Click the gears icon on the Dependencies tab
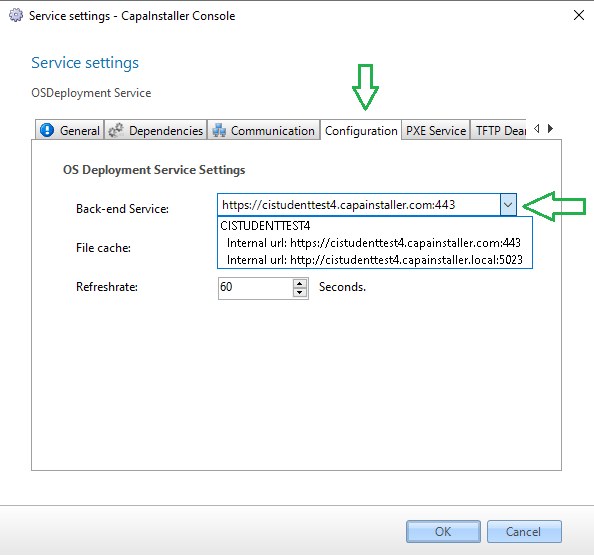 (x=116, y=130)
